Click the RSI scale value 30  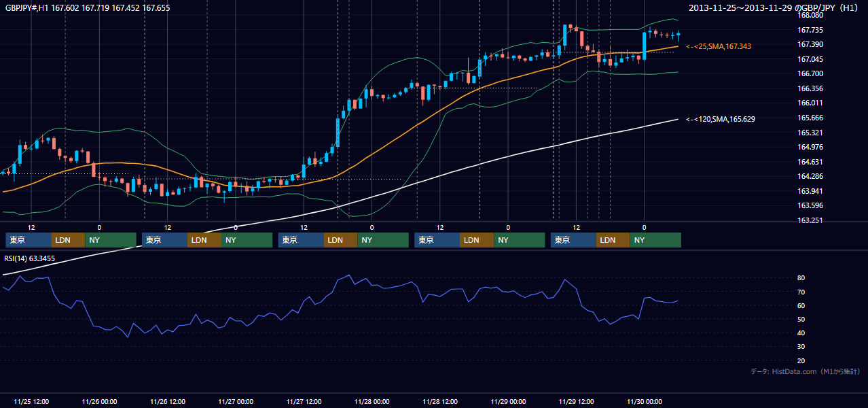(801, 347)
